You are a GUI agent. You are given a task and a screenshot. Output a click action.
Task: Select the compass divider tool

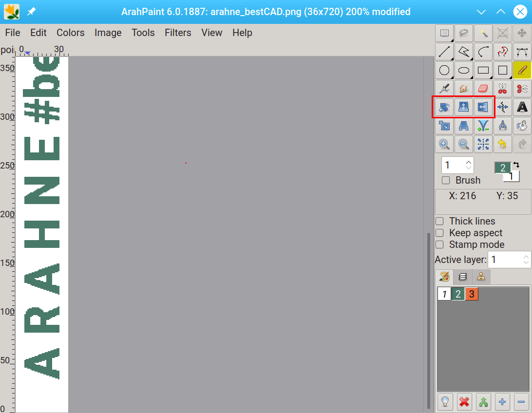502,126
